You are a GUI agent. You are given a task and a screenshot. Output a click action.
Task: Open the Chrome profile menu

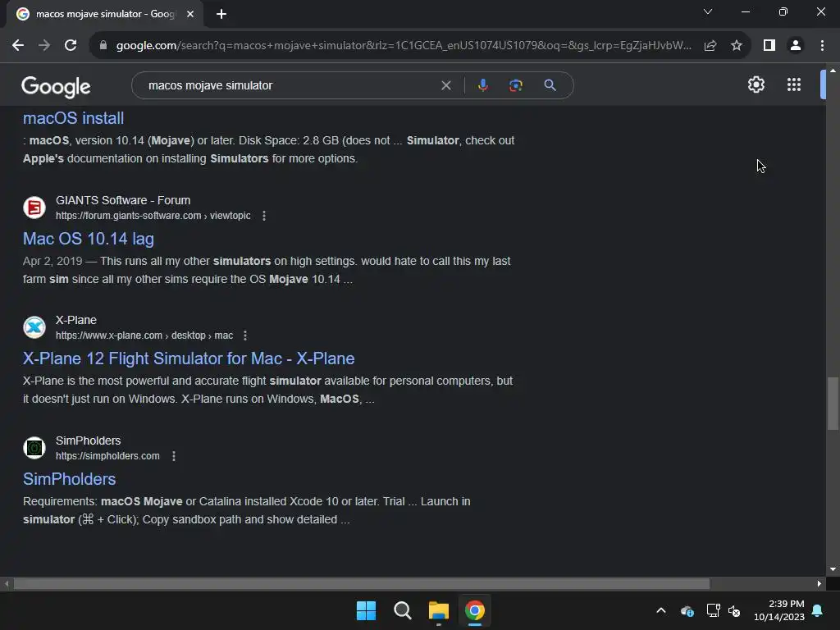[796, 46]
